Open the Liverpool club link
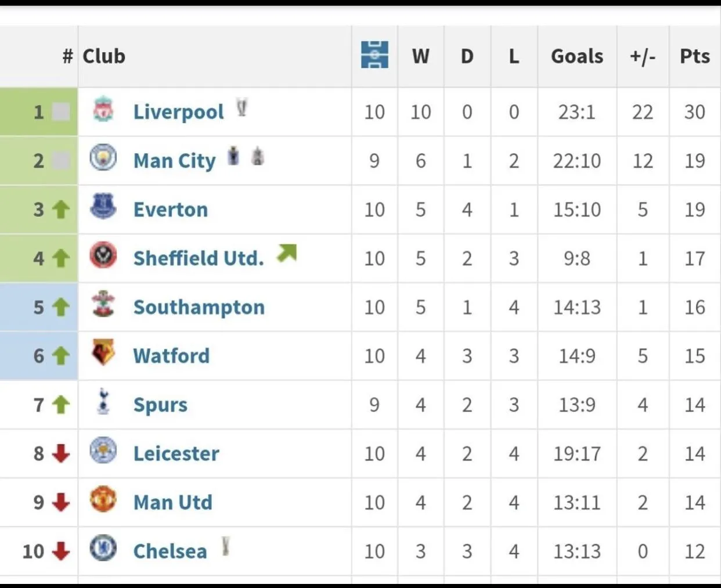Viewport: 721px width, 588px height. (178, 112)
